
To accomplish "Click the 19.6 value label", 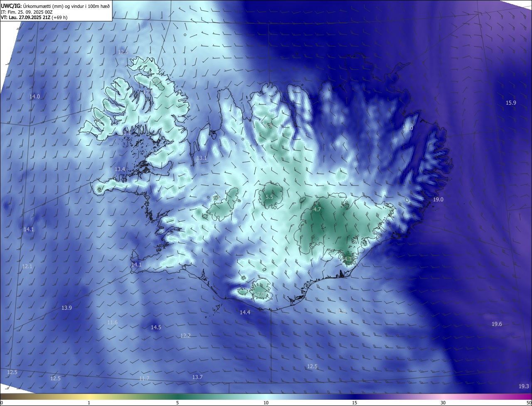I will click(497, 324).
